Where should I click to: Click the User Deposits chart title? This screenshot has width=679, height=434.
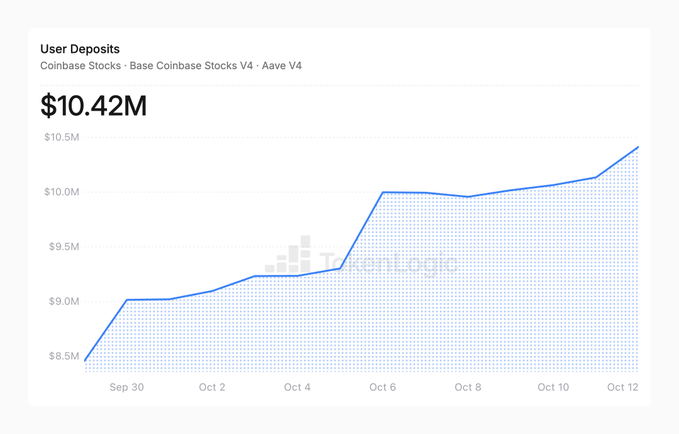pos(80,49)
